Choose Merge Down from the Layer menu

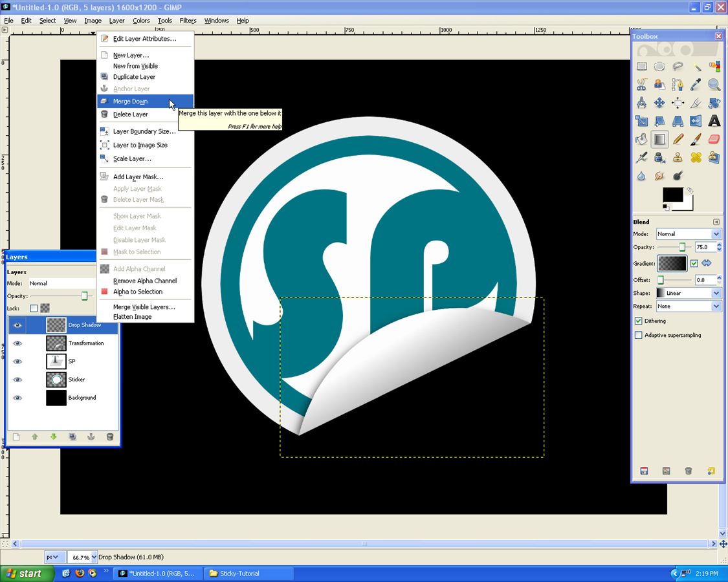pos(146,101)
